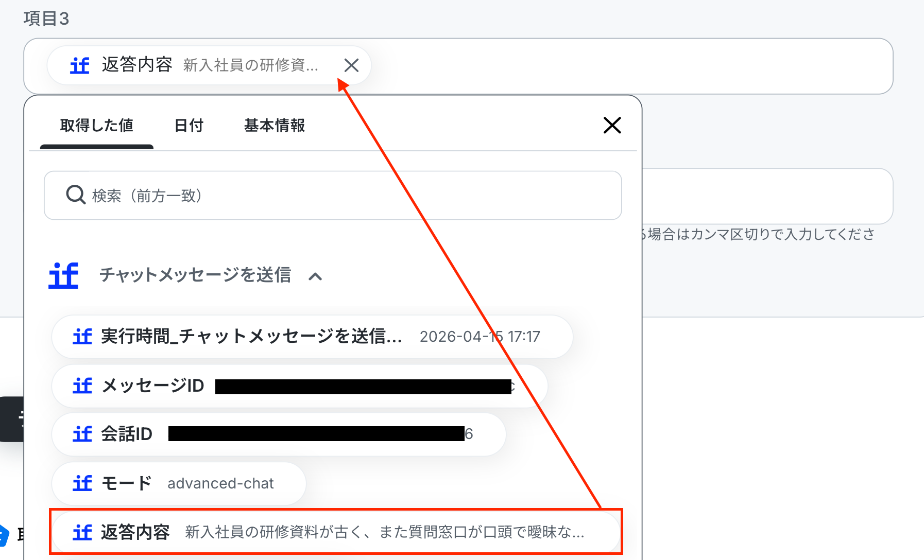Click the Dify icon on モード row

click(82, 483)
